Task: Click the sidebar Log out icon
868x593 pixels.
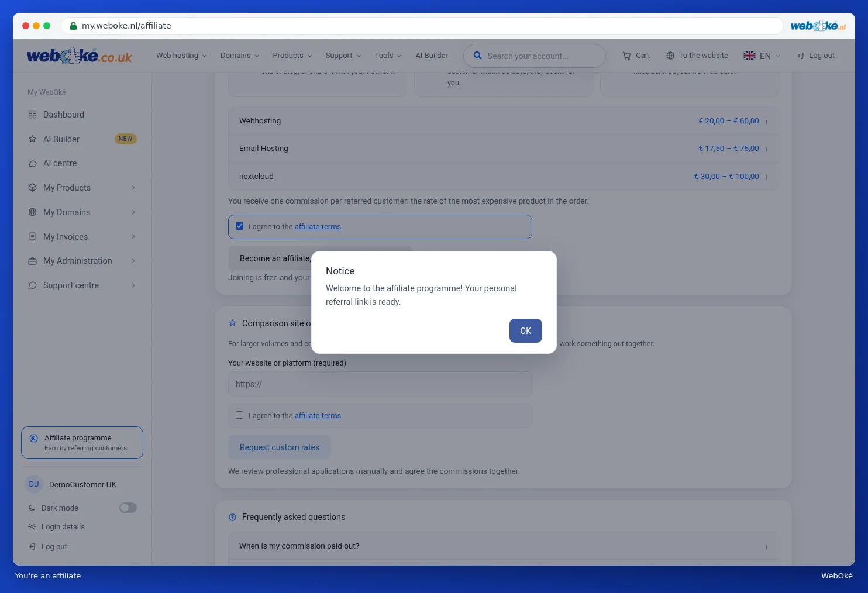Action: [x=32, y=547]
